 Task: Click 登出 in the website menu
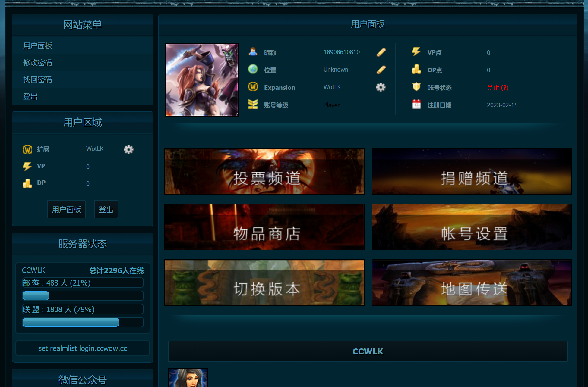tap(30, 96)
